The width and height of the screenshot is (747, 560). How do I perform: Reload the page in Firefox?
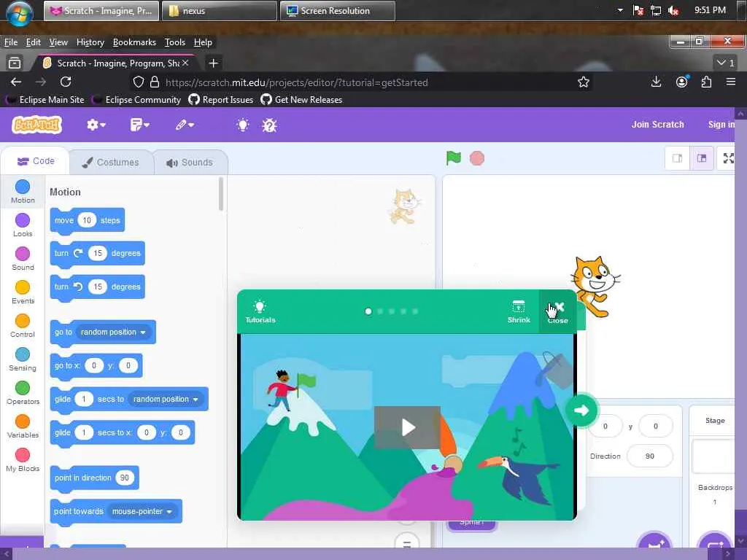66,82
